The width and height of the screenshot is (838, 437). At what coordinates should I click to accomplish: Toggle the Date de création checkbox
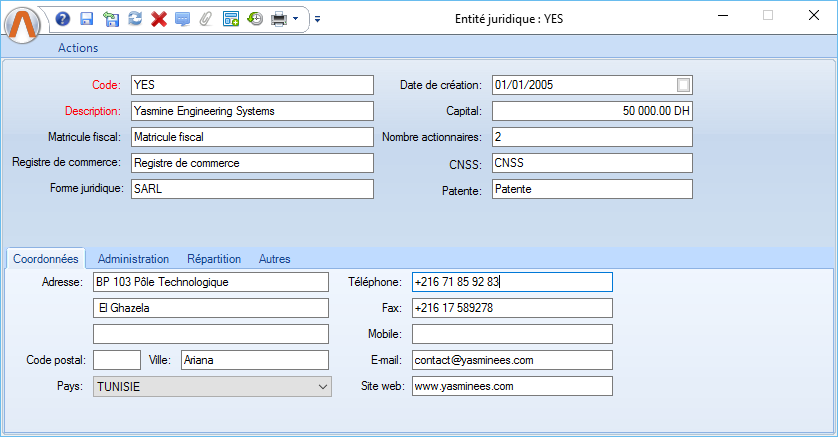[x=684, y=85]
